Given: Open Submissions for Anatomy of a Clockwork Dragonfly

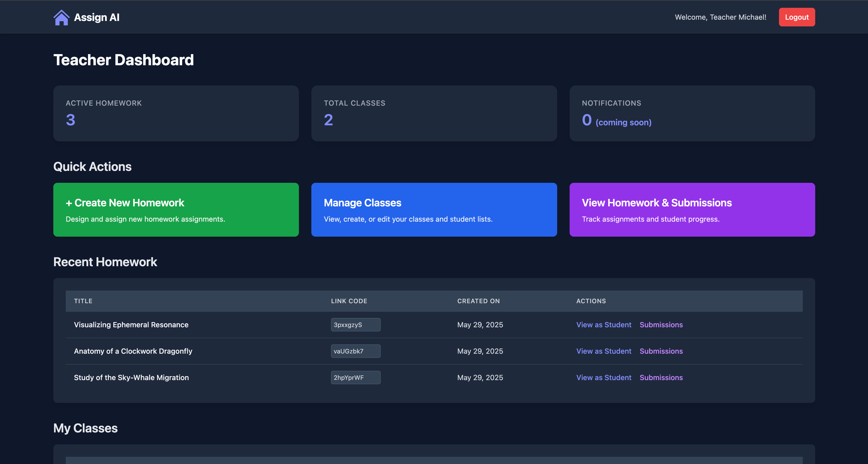Looking at the screenshot, I should [661, 351].
